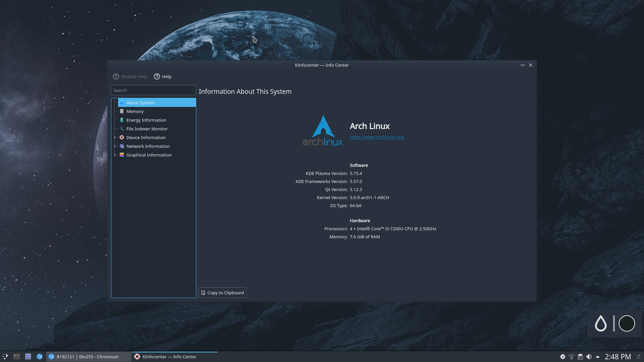Expand the Device Information tree item

tap(115, 137)
